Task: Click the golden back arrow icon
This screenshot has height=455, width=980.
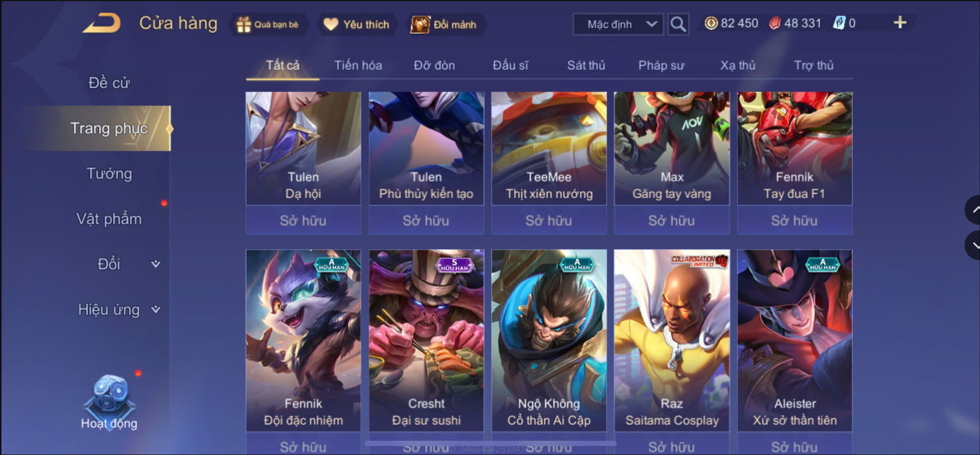Action: [101, 23]
